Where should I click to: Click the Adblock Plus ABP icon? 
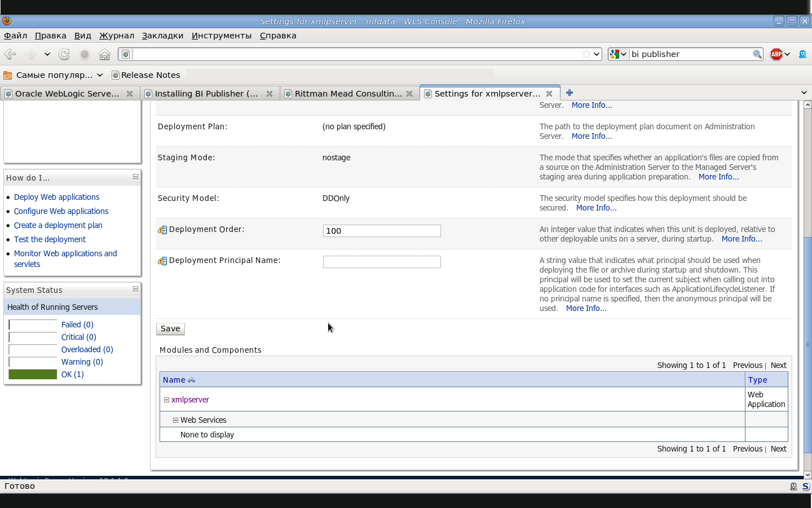click(x=776, y=54)
